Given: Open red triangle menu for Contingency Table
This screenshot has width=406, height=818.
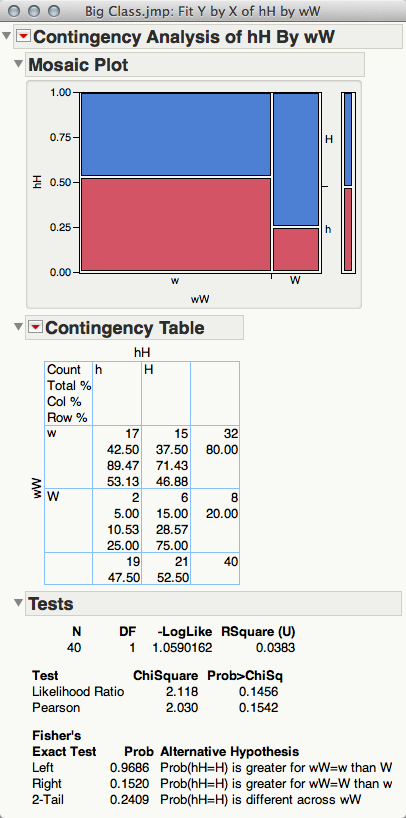Looking at the screenshot, I should pos(35,327).
